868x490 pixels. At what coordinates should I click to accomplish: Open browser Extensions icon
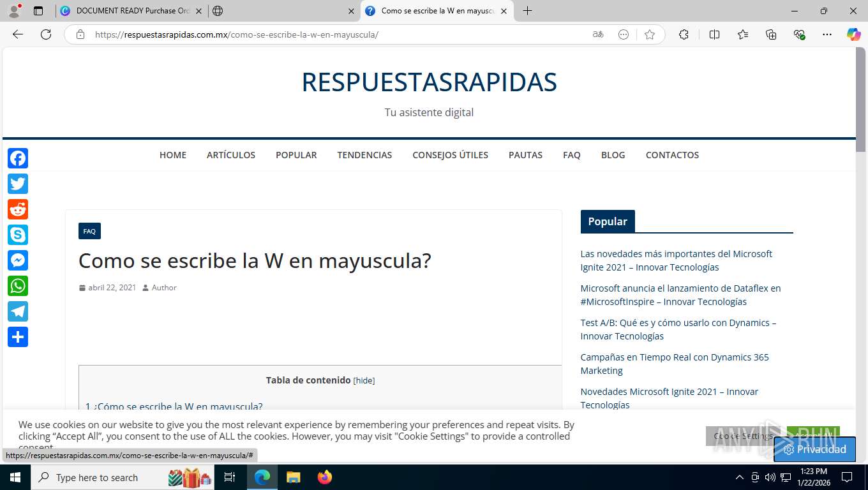click(684, 34)
